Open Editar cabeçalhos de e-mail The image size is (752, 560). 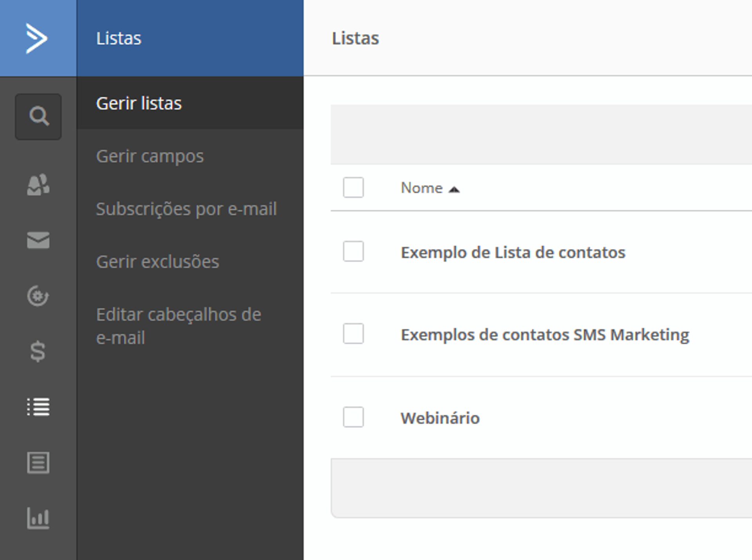pos(178,326)
